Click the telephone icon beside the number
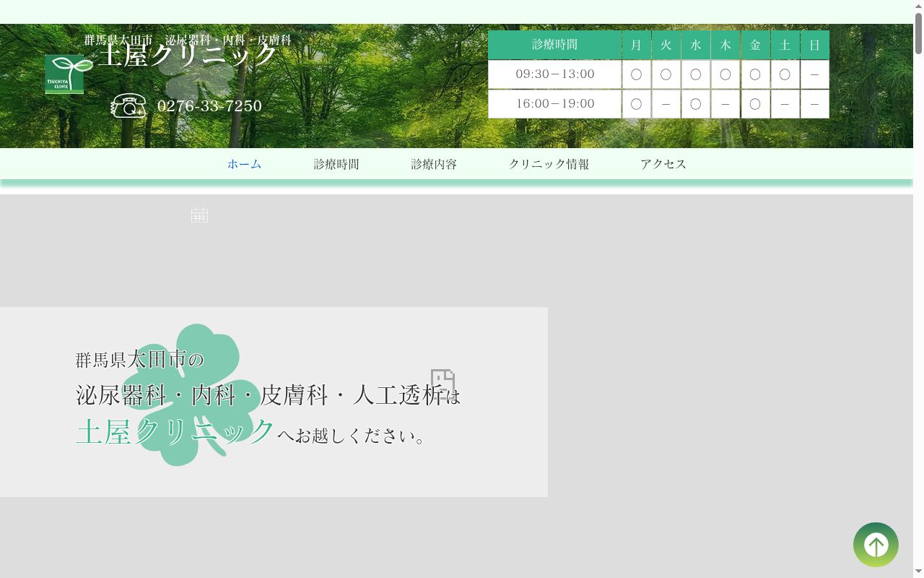The width and height of the screenshot is (924, 578). coord(128,106)
